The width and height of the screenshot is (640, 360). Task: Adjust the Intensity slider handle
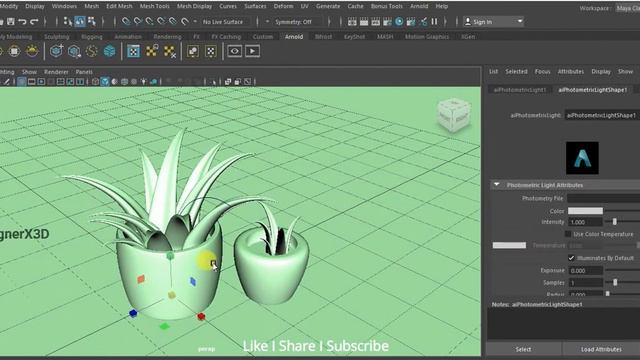tap(614, 222)
